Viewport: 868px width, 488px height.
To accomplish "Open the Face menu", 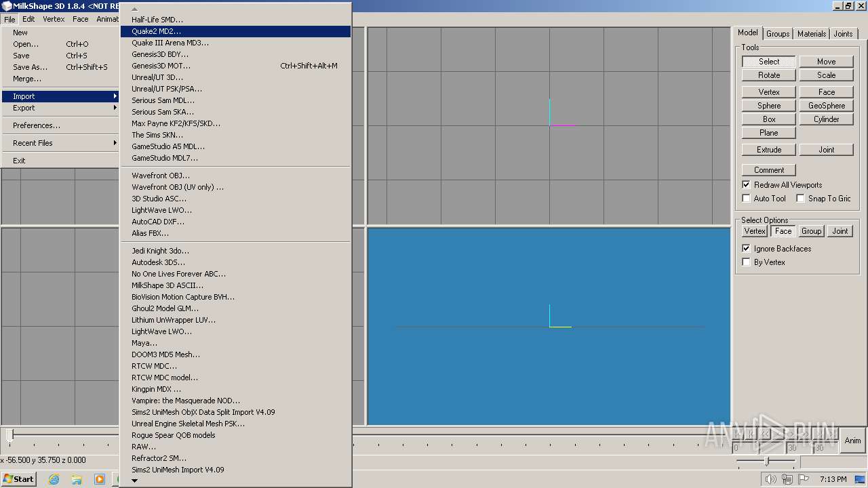I will click(x=81, y=19).
